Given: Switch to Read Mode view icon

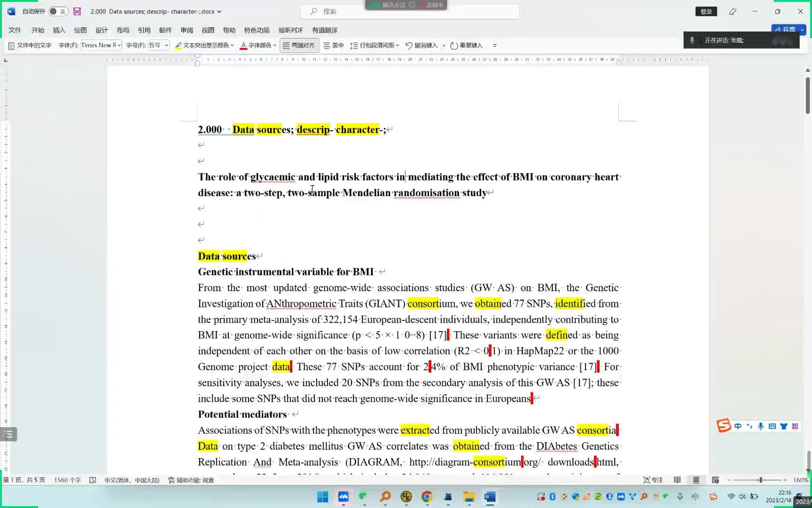Looking at the screenshot, I should [x=677, y=480].
